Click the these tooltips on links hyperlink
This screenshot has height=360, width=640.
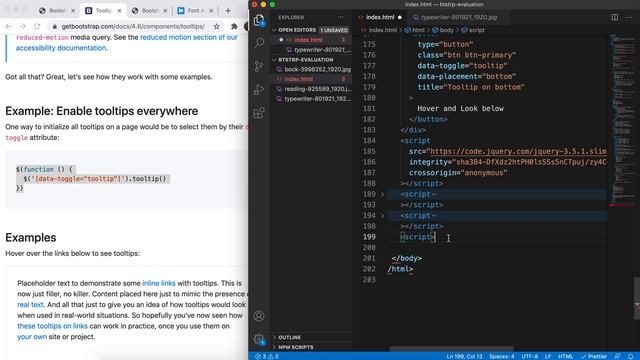click(x=52, y=326)
